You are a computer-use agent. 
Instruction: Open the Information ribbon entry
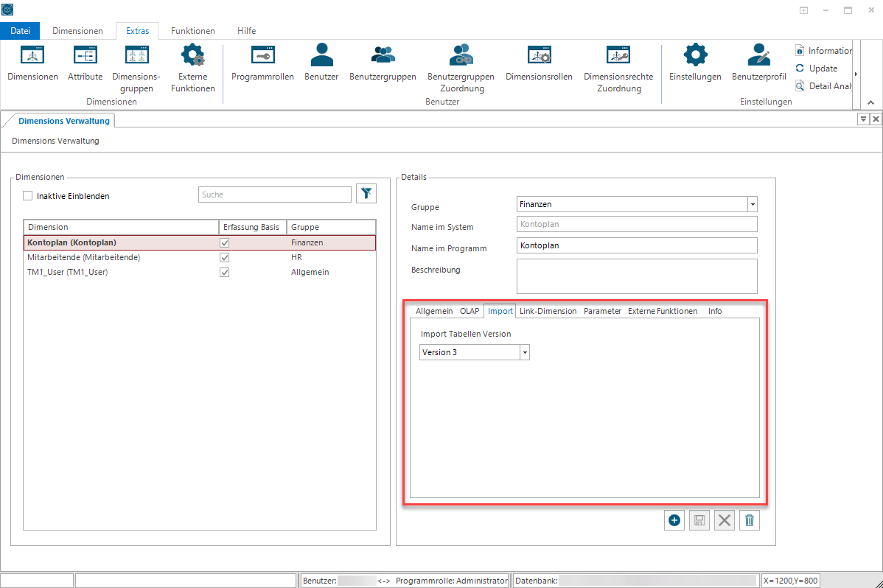tap(823, 51)
